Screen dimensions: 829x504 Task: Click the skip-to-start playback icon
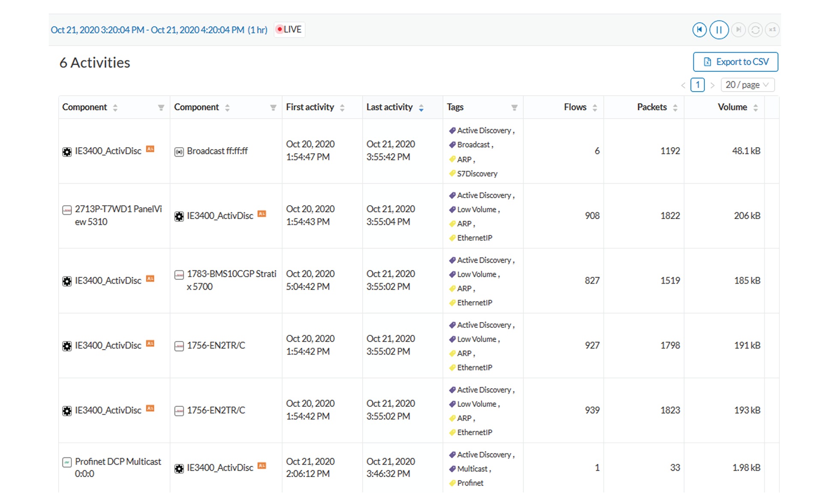click(x=699, y=30)
